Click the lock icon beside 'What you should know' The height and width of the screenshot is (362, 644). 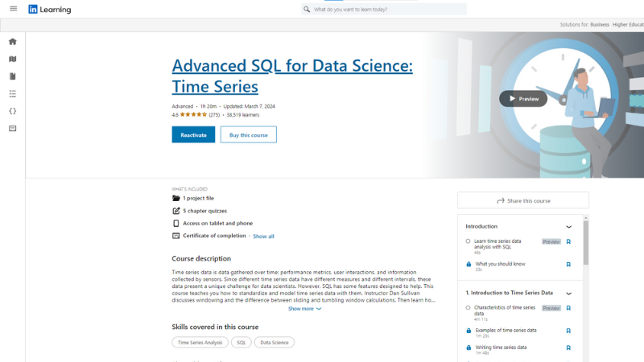(x=469, y=265)
